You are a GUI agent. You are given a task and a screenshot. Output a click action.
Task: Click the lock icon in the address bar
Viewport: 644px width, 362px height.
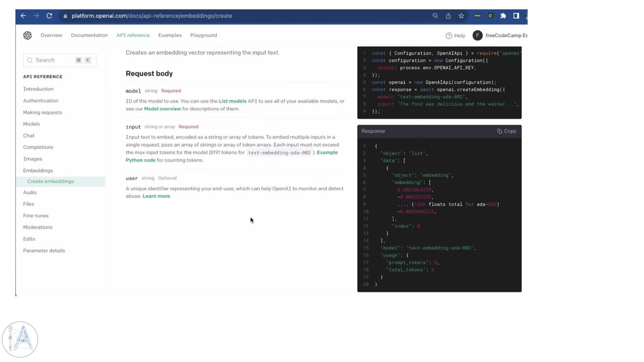(65, 16)
